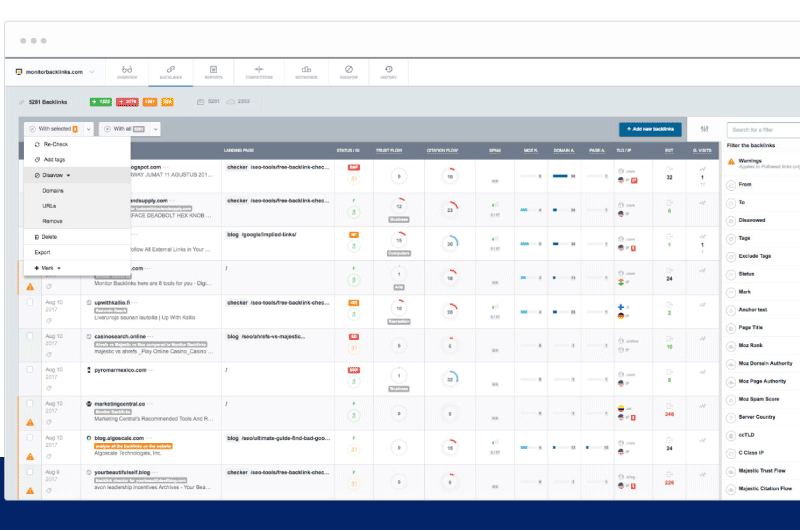Select Remove under Disavow

click(x=78, y=221)
